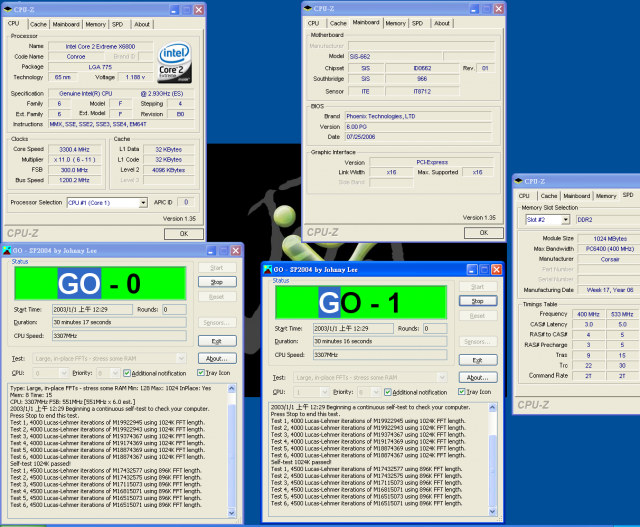Image resolution: width=640 pixels, height=527 pixels.
Task: Click CPU-Z title icon in SPD window
Action: click(519, 181)
